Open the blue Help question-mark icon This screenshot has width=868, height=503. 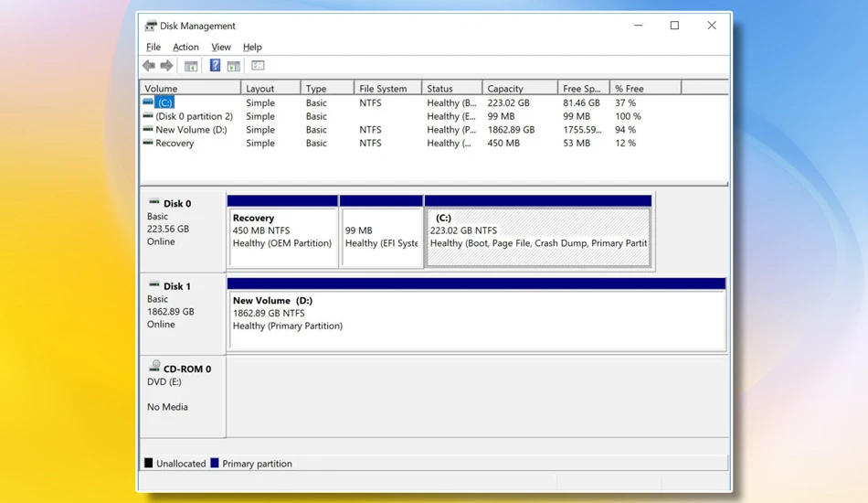[215, 65]
